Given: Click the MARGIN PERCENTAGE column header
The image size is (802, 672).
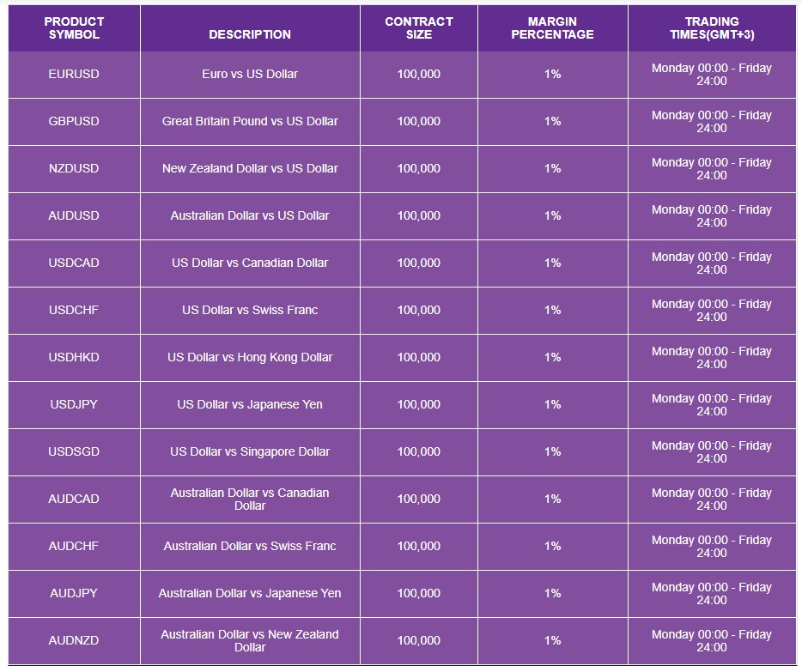Looking at the screenshot, I should coord(552,28).
